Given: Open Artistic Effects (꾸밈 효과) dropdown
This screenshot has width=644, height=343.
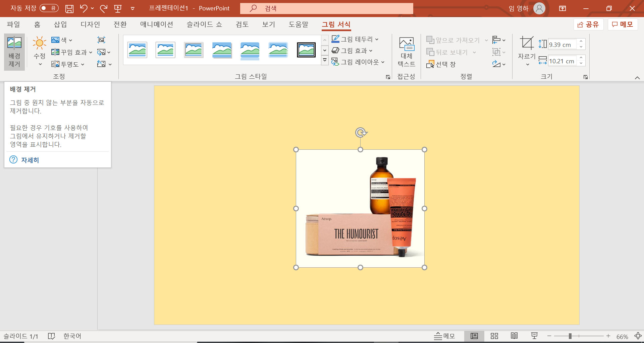Looking at the screenshot, I should 71,52.
